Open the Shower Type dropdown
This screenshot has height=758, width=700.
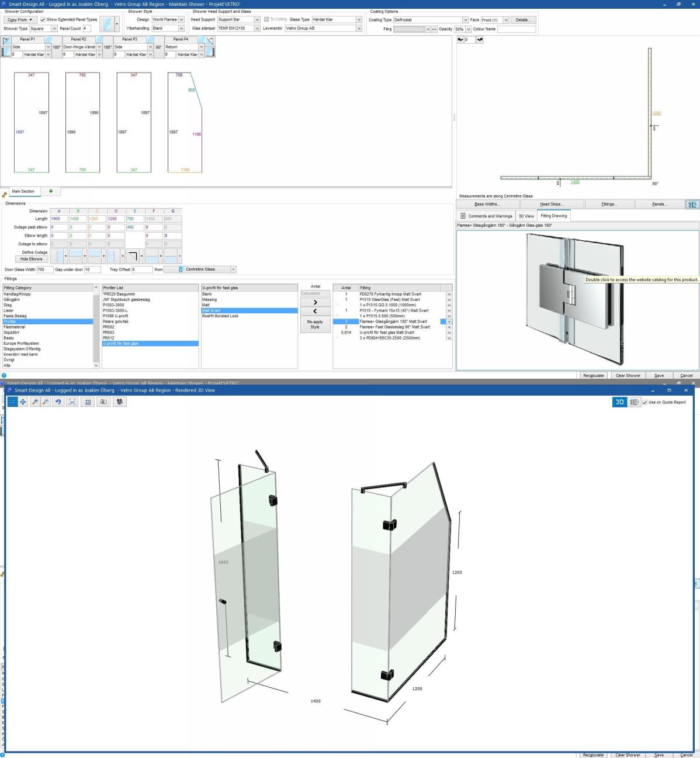click(54, 29)
